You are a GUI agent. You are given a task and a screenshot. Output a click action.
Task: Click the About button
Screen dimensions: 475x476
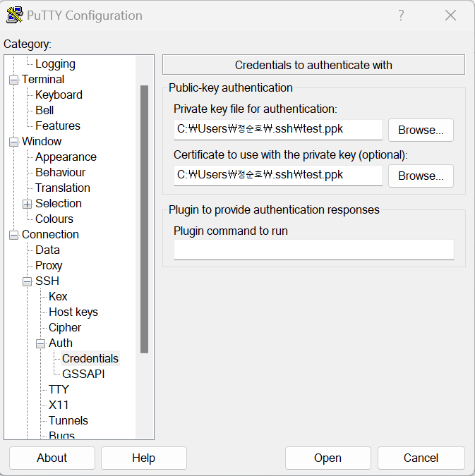point(52,458)
